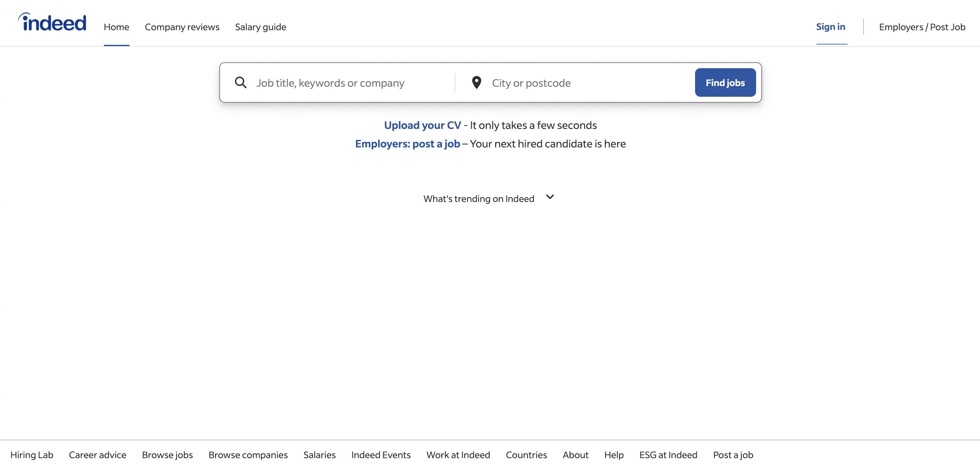Open the Countries page
The image size is (980, 476).
pos(526,455)
